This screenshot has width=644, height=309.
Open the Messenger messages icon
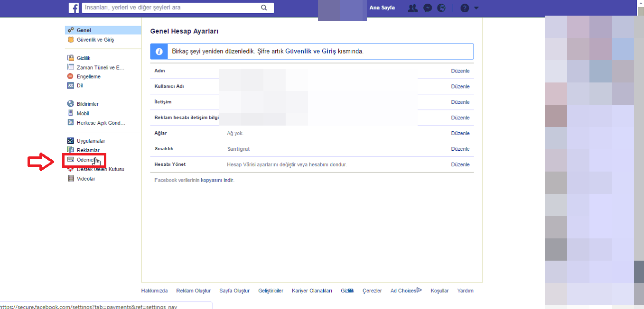tap(428, 8)
